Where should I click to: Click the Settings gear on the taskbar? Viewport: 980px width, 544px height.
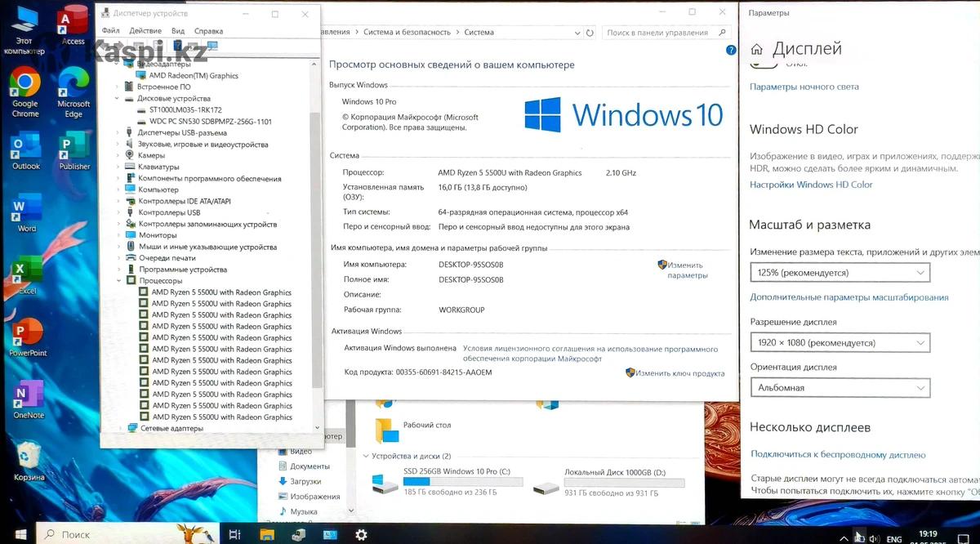(x=361, y=534)
